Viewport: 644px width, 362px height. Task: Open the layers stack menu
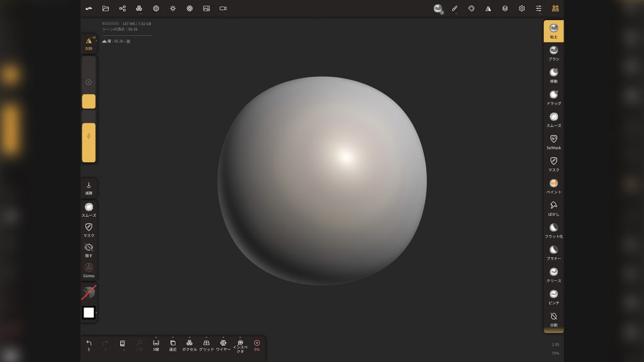click(505, 8)
